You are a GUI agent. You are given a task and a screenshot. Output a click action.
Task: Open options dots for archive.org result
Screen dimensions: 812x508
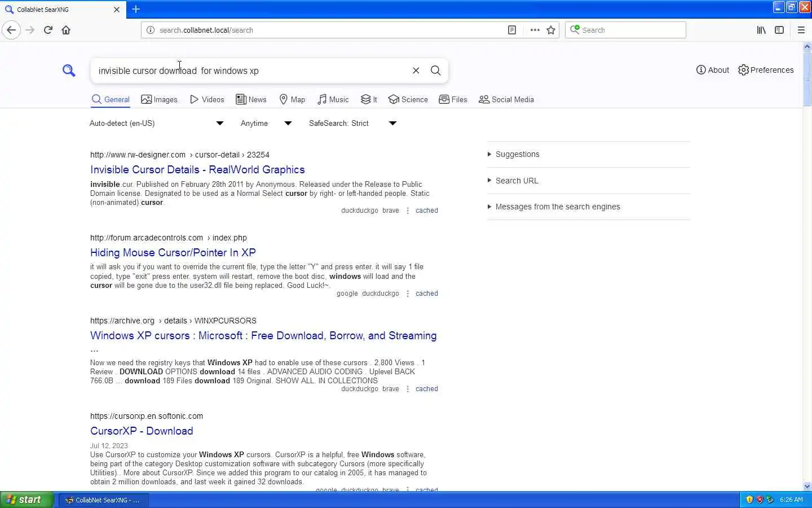(x=408, y=389)
